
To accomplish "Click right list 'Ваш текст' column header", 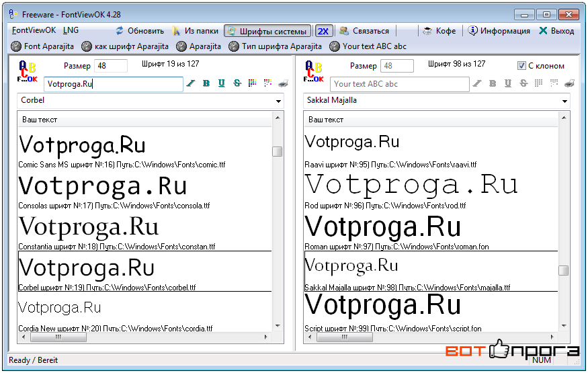I will tap(431, 120).
